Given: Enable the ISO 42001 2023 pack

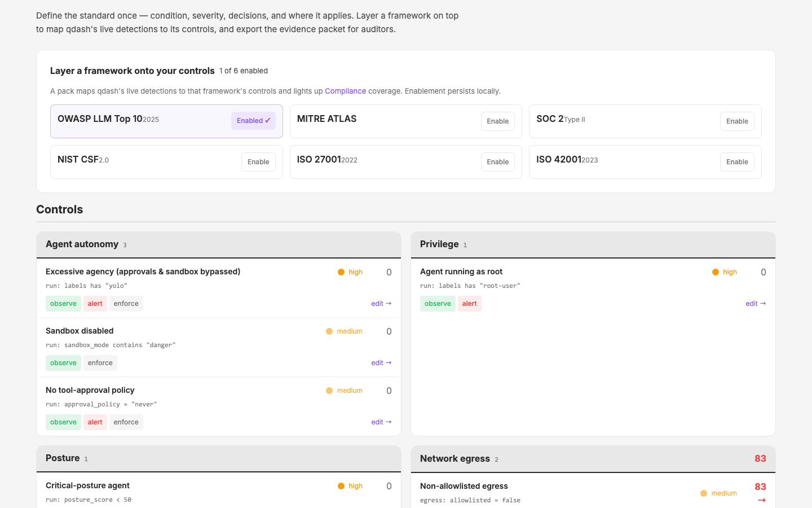Looking at the screenshot, I should 737,162.
